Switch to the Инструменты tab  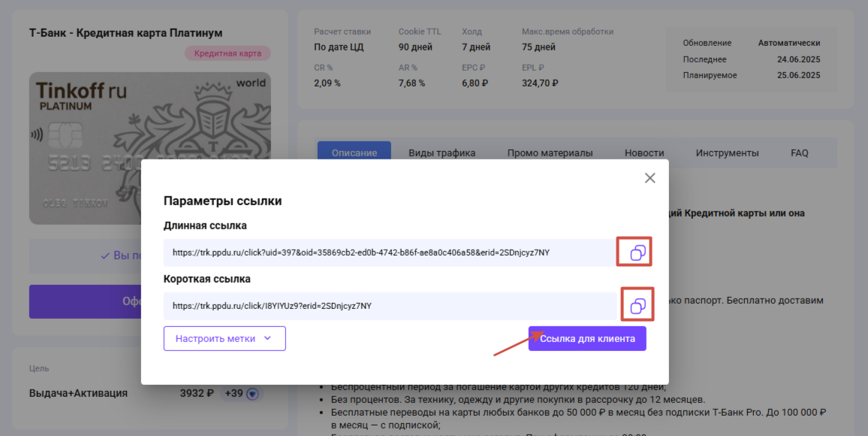(x=728, y=153)
